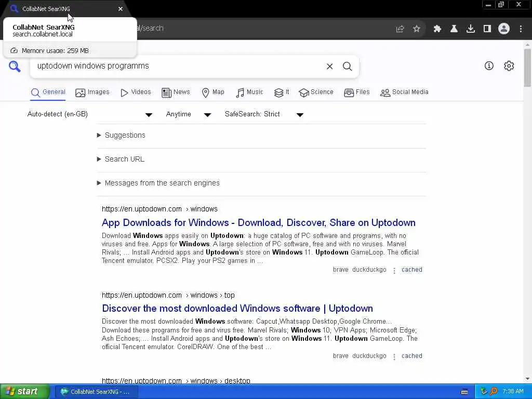Switch to the Music category
The height and width of the screenshot is (399, 532).
(249, 92)
